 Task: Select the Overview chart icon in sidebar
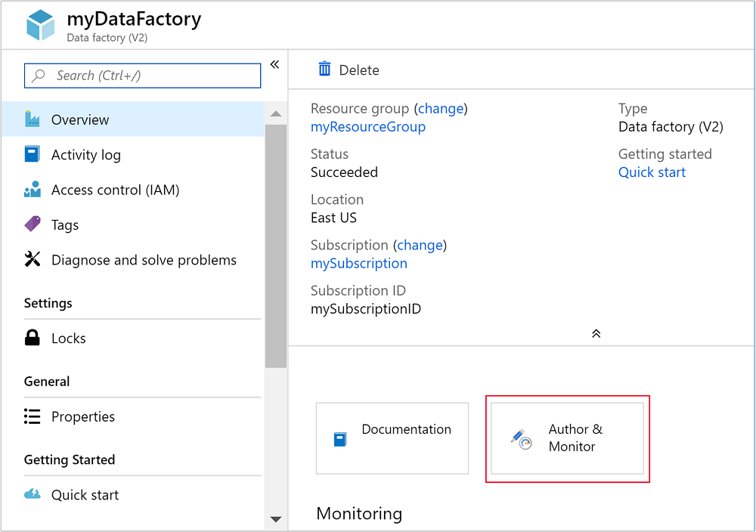[32, 119]
